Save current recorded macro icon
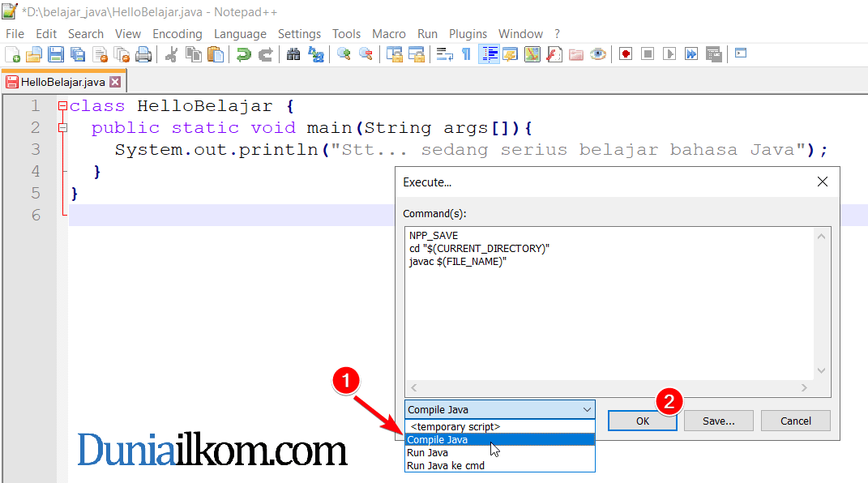The height and width of the screenshot is (483, 868). 713,54
